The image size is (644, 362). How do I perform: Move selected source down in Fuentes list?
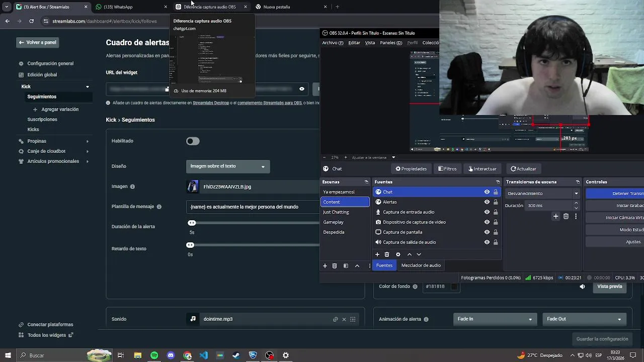419,254
